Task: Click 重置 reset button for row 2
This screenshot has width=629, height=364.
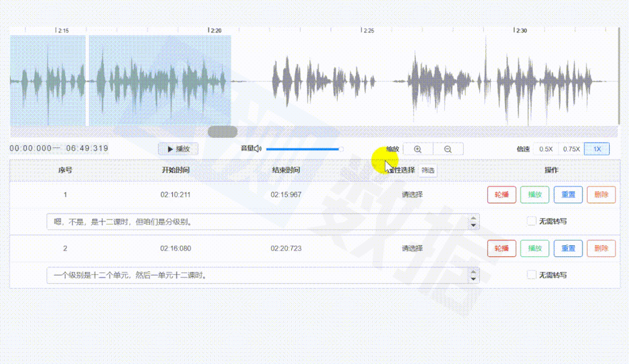Action: coord(568,249)
